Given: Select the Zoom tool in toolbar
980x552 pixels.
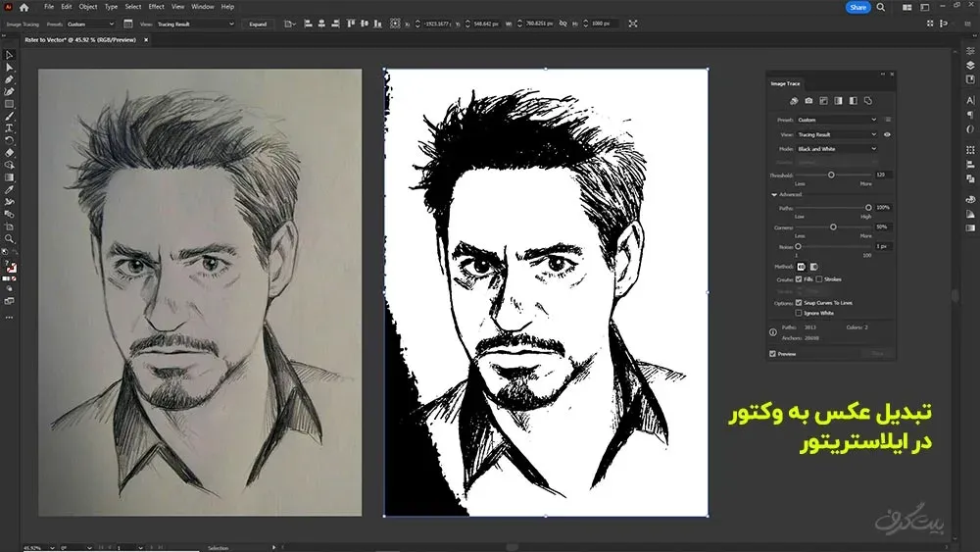Looking at the screenshot, I should tap(10, 239).
